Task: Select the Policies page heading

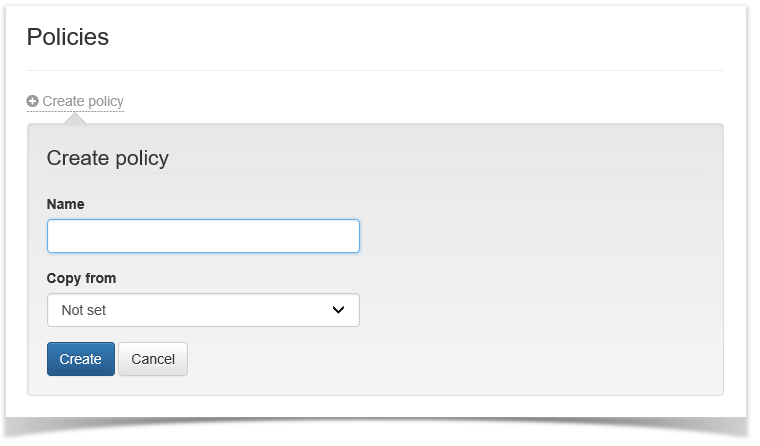Action: (x=68, y=37)
